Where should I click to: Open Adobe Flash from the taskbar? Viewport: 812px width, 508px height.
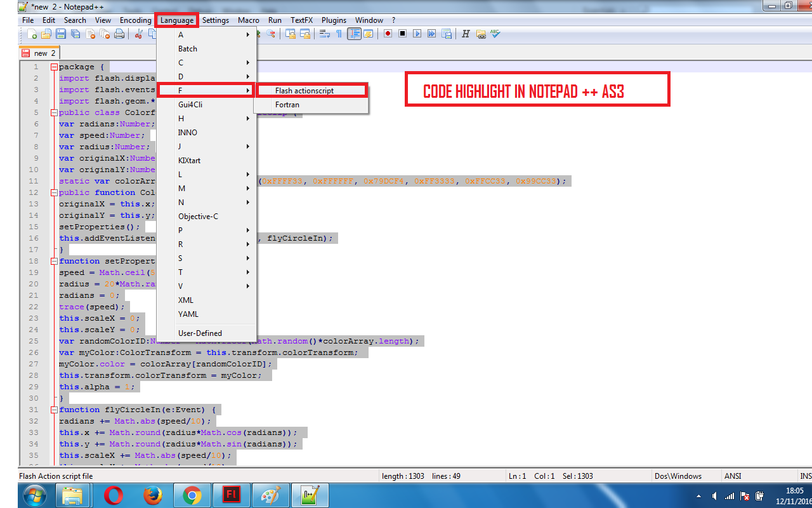232,495
